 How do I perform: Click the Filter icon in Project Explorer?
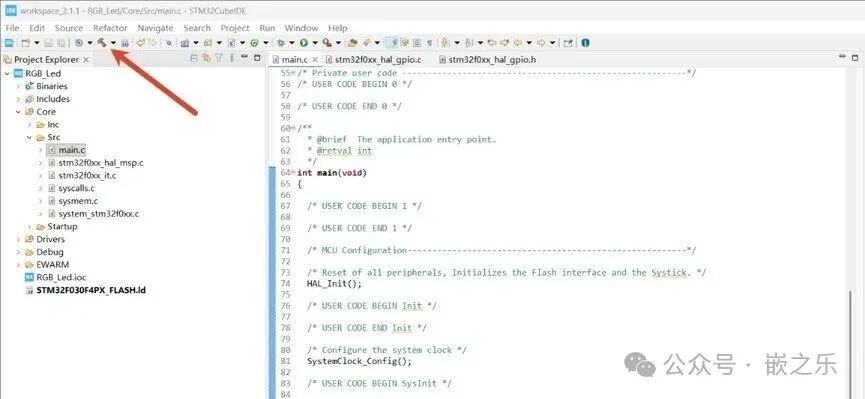click(219, 58)
